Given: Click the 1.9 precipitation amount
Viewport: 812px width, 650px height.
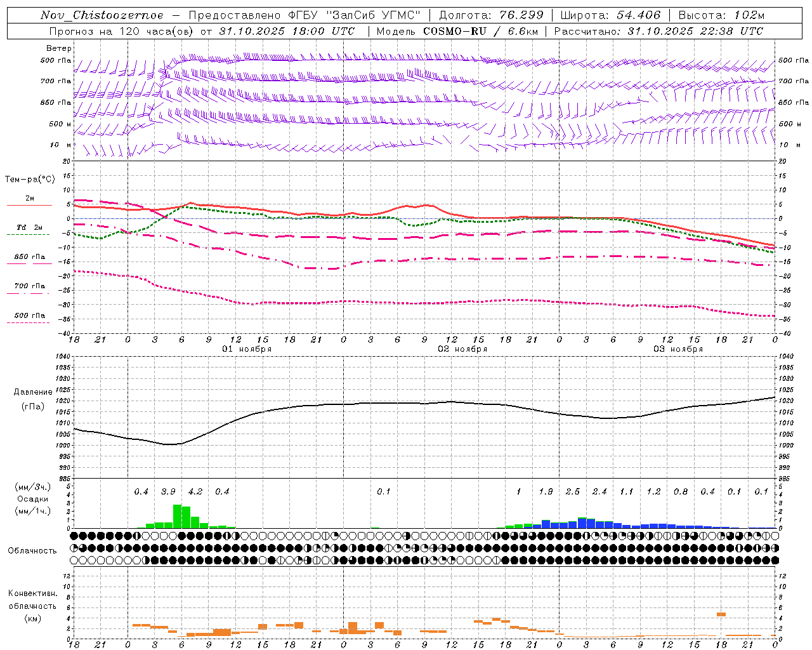Looking at the screenshot, I should [x=546, y=492].
